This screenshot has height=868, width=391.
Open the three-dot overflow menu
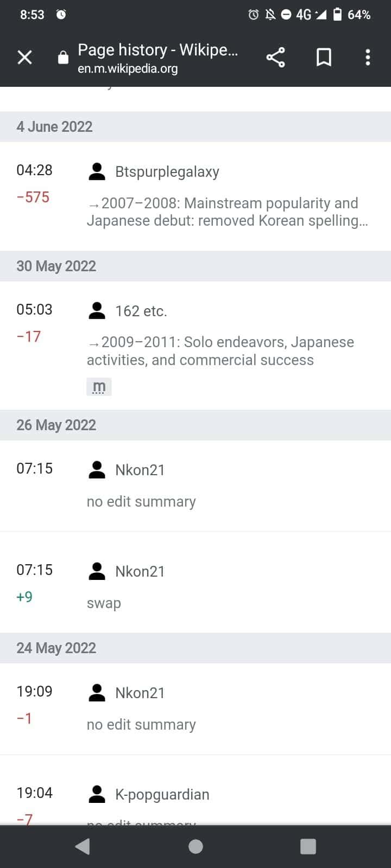(368, 57)
